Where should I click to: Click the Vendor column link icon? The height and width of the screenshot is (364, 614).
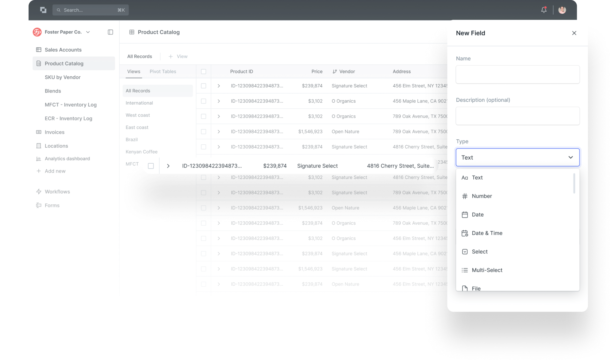click(335, 71)
